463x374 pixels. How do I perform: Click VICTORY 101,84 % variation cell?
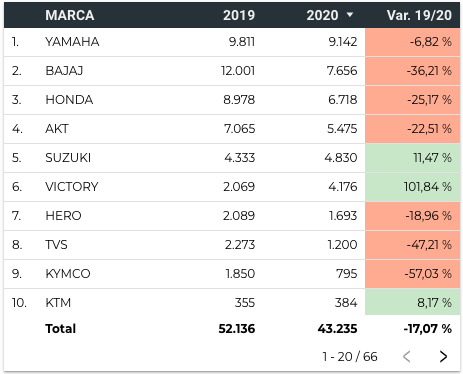413,187
